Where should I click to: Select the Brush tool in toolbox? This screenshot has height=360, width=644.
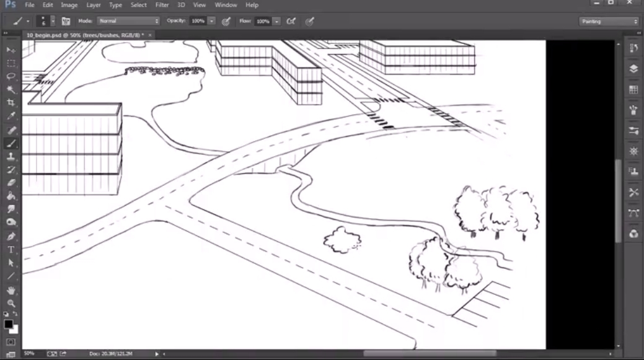[11, 143]
